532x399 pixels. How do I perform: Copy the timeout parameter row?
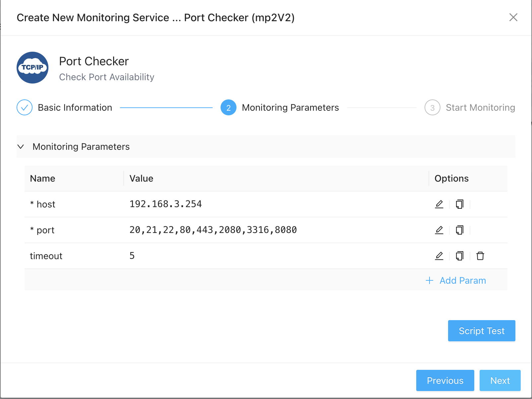tap(459, 256)
